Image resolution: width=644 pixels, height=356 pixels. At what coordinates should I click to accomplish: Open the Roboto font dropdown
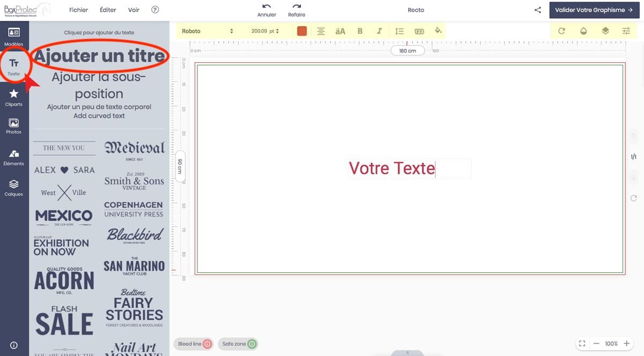click(208, 31)
